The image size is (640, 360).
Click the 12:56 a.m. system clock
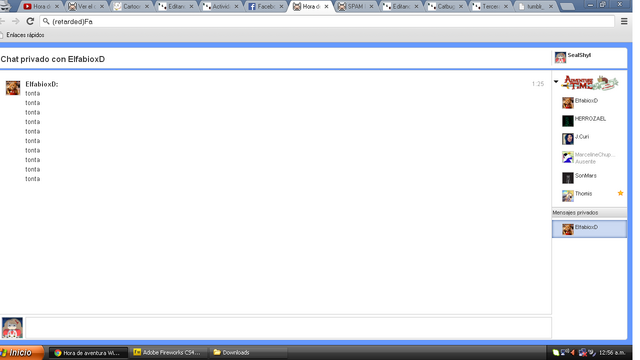pyautogui.click(x=612, y=353)
